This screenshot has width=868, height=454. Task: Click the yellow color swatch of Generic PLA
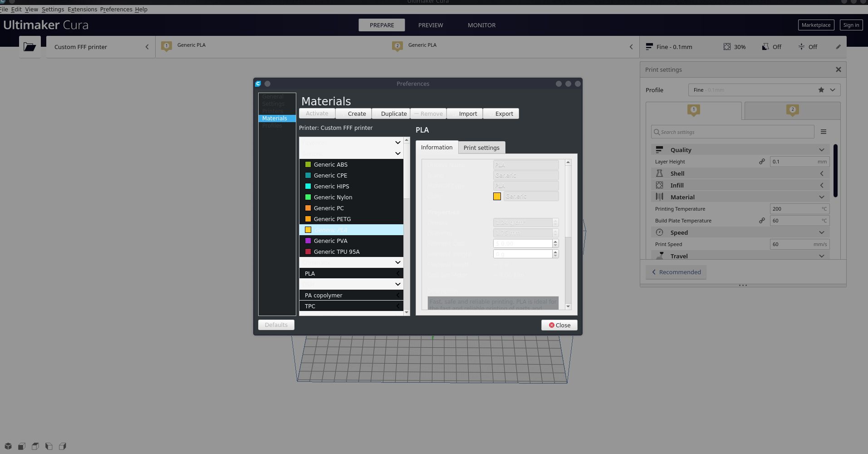pyautogui.click(x=308, y=230)
